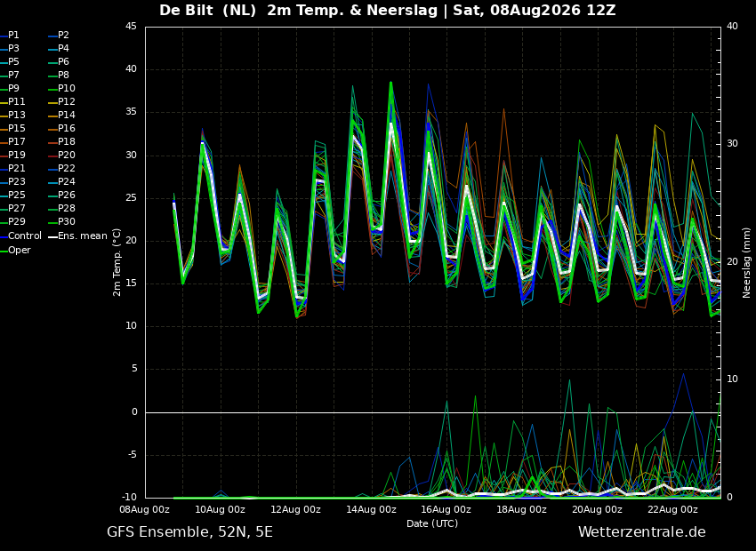Pick the P7 ensemble member label
Image resolution: width=756 pixels, height=551 pixels.
(10, 76)
